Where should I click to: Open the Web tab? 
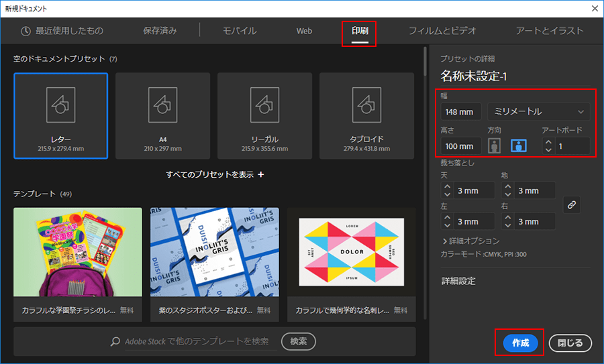click(x=304, y=31)
